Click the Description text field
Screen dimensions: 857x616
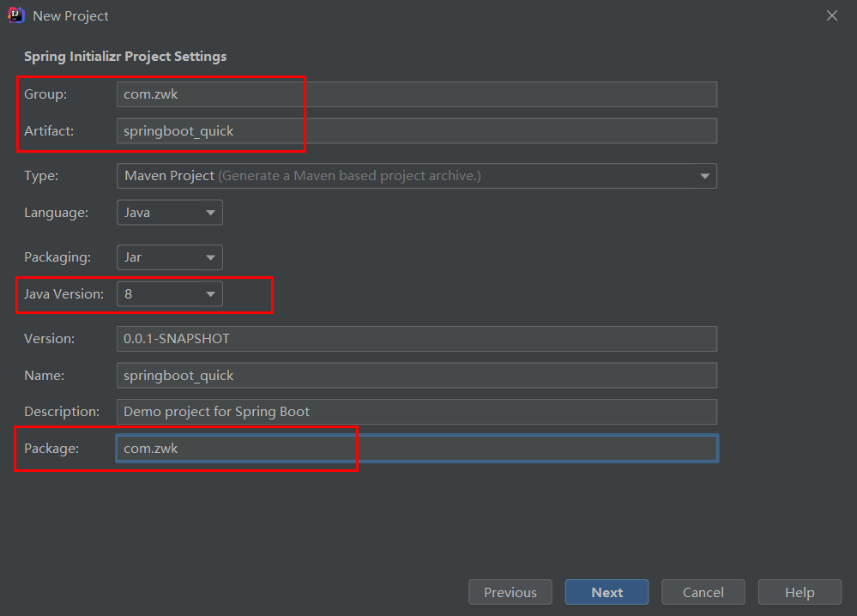[416, 412]
